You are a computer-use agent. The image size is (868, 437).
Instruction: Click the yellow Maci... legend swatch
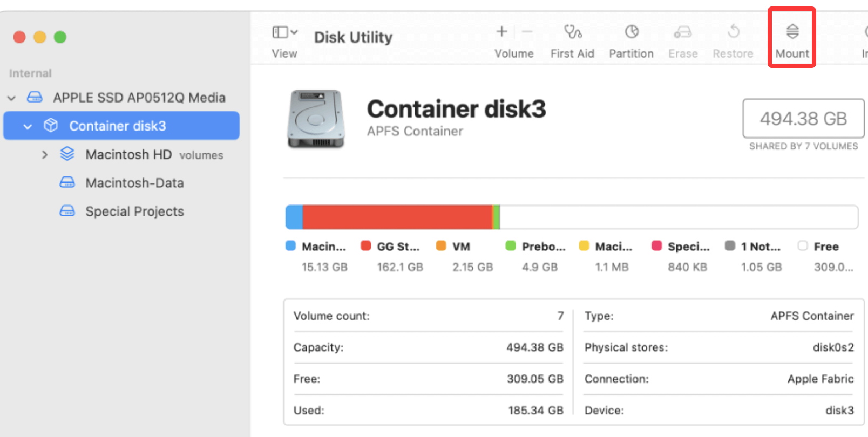(x=584, y=245)
